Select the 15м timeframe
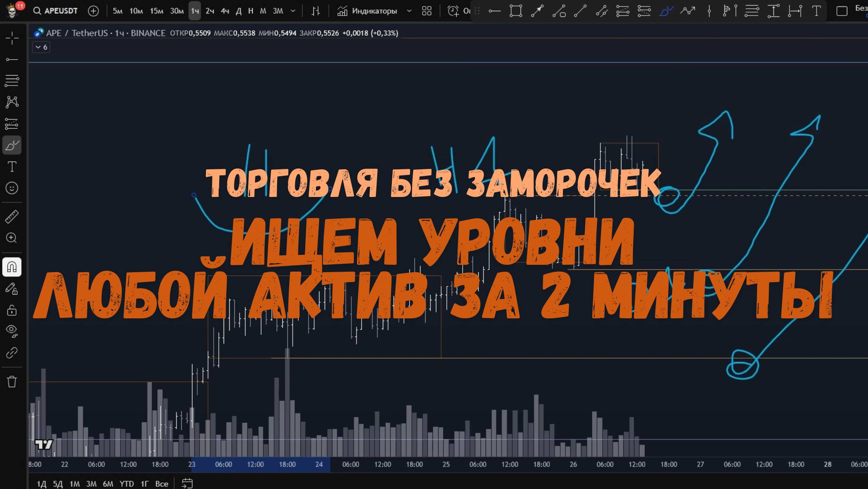 pos(156,11)
